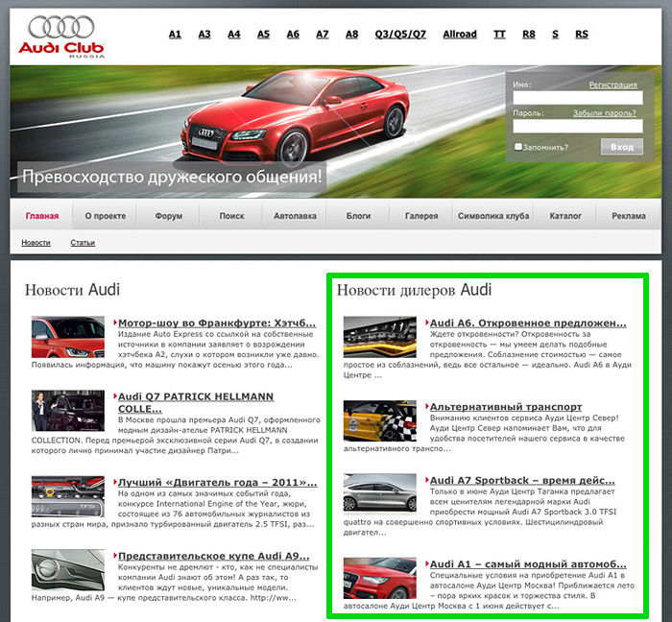The width and height of the screenshot is (672, 622).
Task: Click the Вход login button
Action: click(622, 147)
